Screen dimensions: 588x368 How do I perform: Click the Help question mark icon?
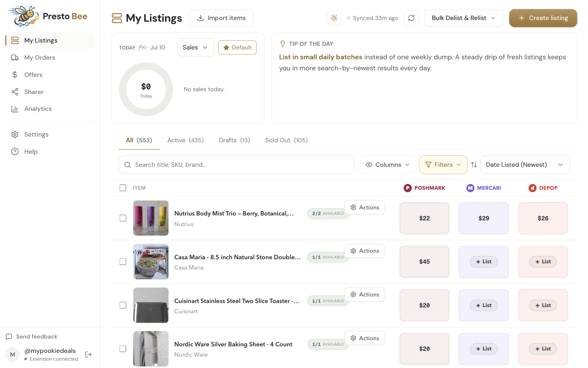tap(15, 152)
